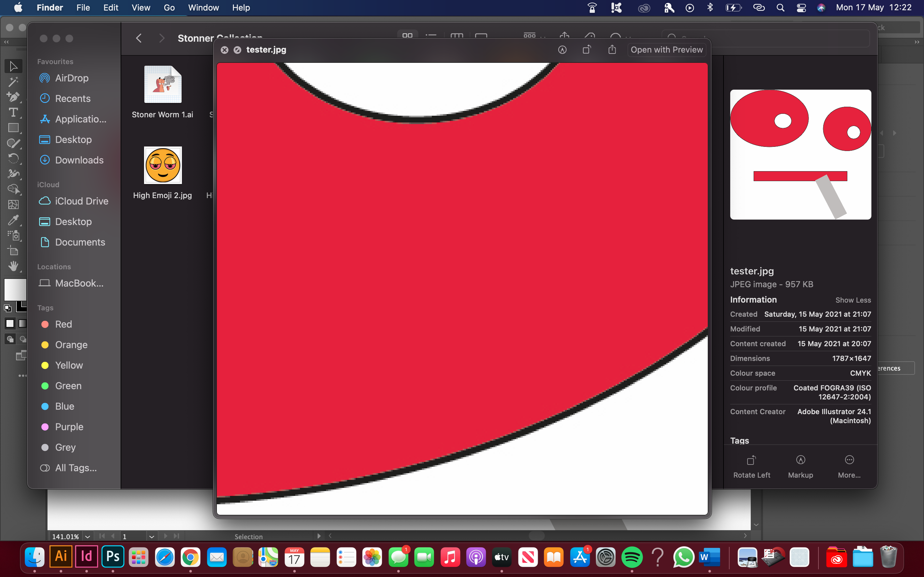The height and width of the screenshot is (577, 924).
Task: Pick the Eyedropper tool
Action: (14, 220)
